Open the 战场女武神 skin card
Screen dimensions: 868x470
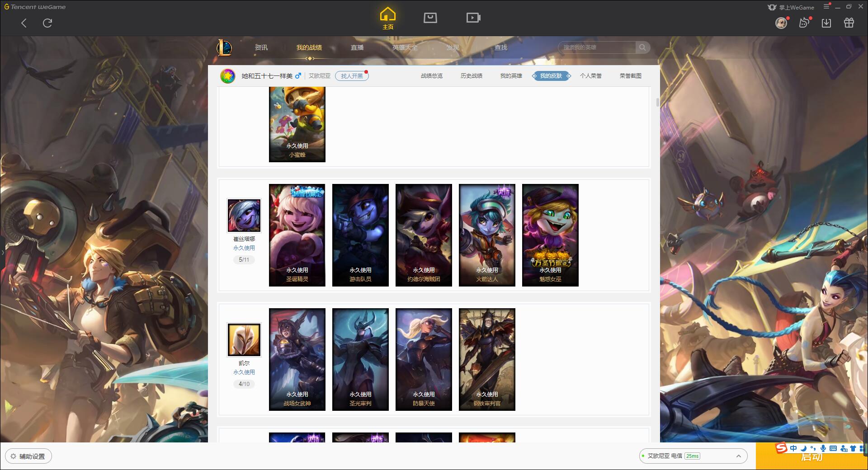297,359
